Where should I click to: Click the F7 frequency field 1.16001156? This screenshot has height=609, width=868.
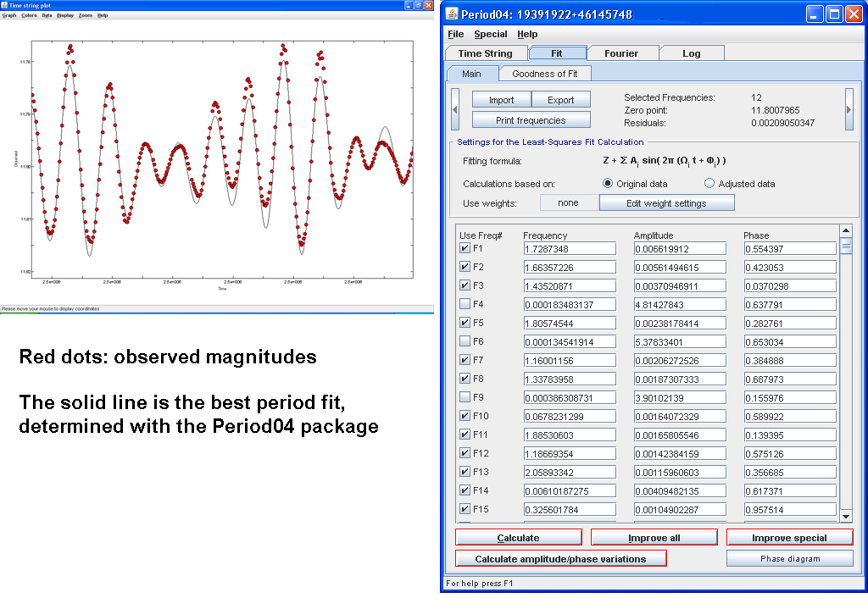coord(570,361)
